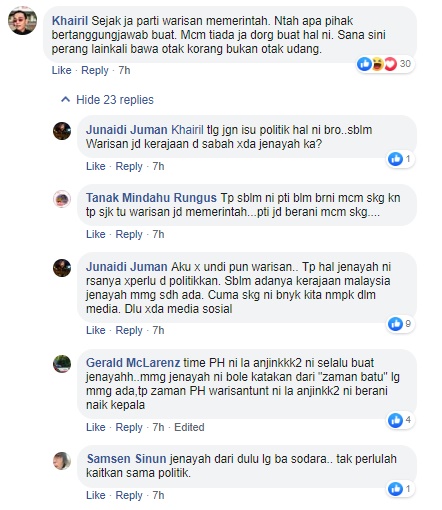Open the Samsen Sinun name link
The width and height of the screenshot is (442, 510).
click(x=126, y=459)
